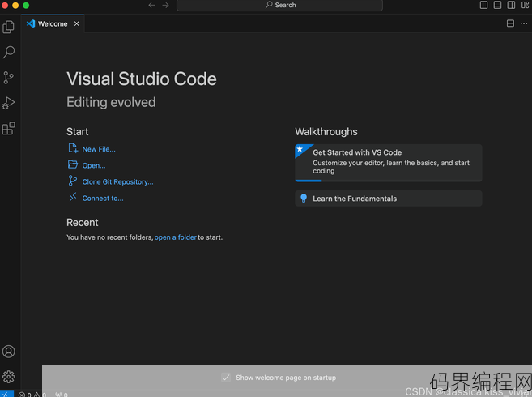
Task: Click the New File document icon
Action: tap(73, 148)
